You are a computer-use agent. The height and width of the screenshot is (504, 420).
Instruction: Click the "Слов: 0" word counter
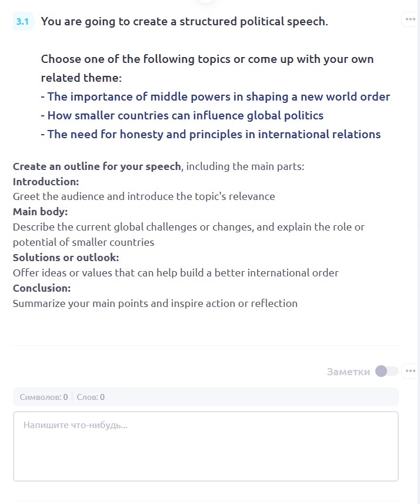point(91,397)
